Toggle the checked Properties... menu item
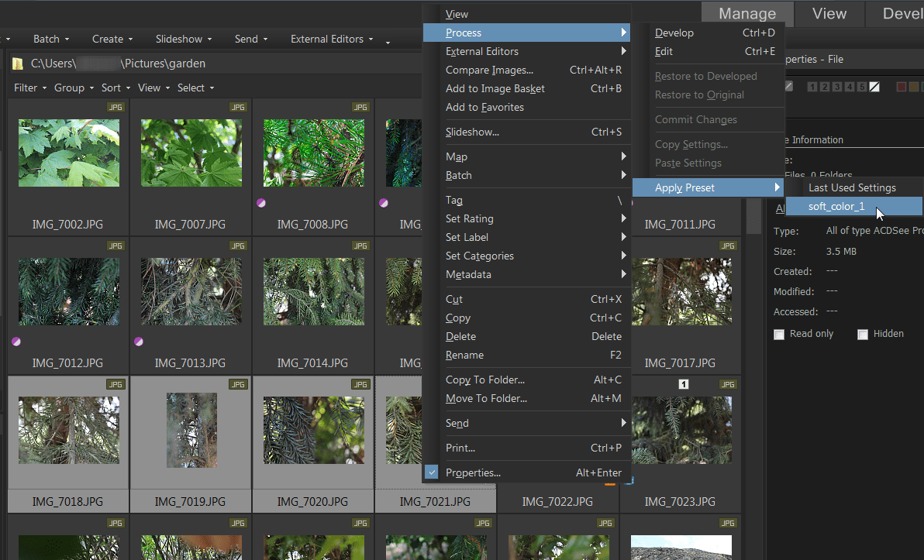Image resolution: width=924 pixels, height=560 pixels. click(527, 472)
